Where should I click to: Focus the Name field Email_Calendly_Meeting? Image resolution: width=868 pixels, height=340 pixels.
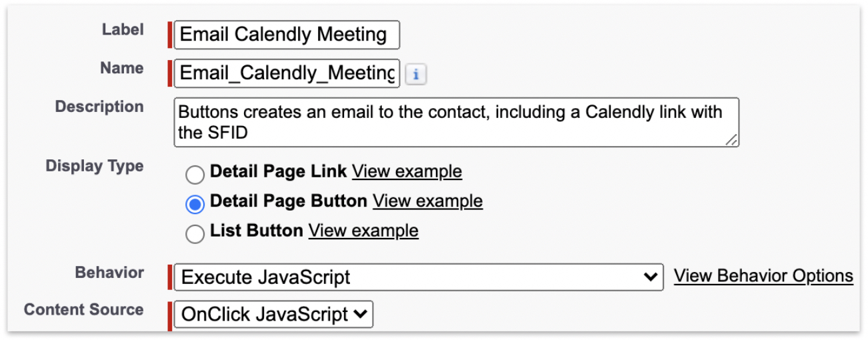pos(286,73)
